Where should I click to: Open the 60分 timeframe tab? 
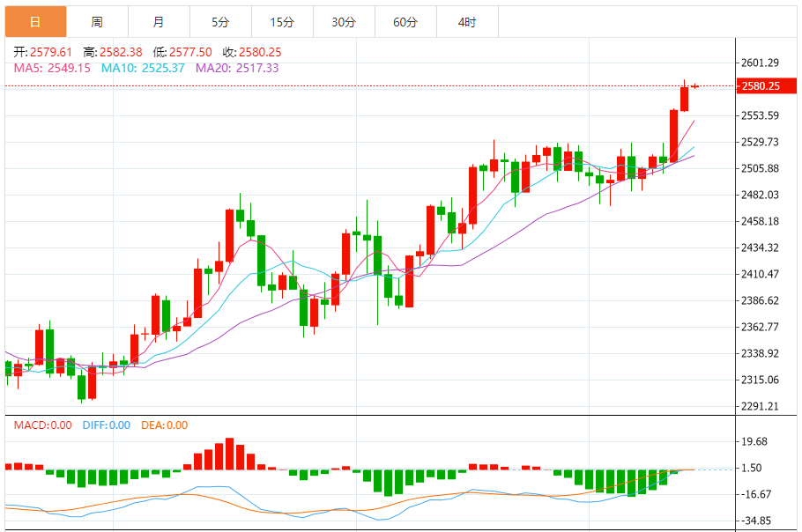(405, 22)
